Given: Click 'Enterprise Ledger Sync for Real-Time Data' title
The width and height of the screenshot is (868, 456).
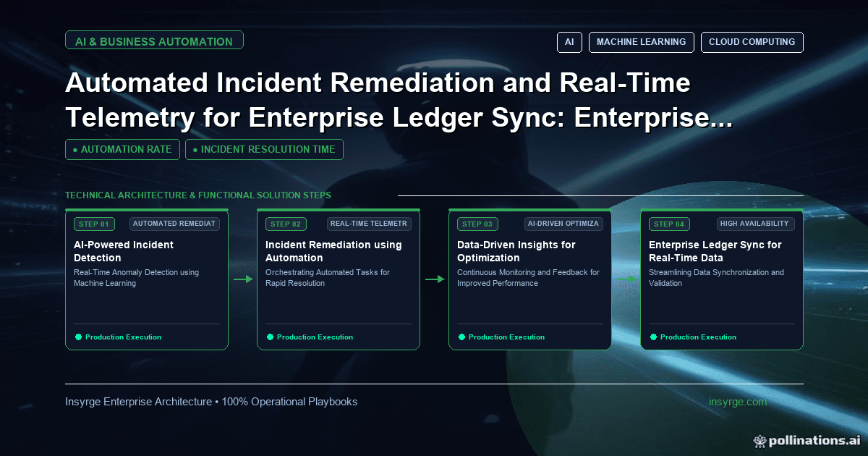Looking at the screenshot, I should point(715,251).
